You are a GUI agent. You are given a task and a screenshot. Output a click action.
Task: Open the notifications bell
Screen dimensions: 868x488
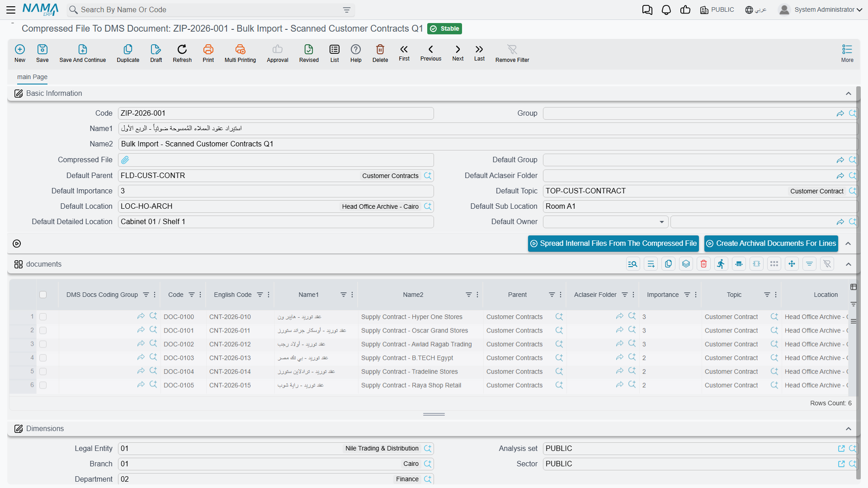click(x=666, y=9)
